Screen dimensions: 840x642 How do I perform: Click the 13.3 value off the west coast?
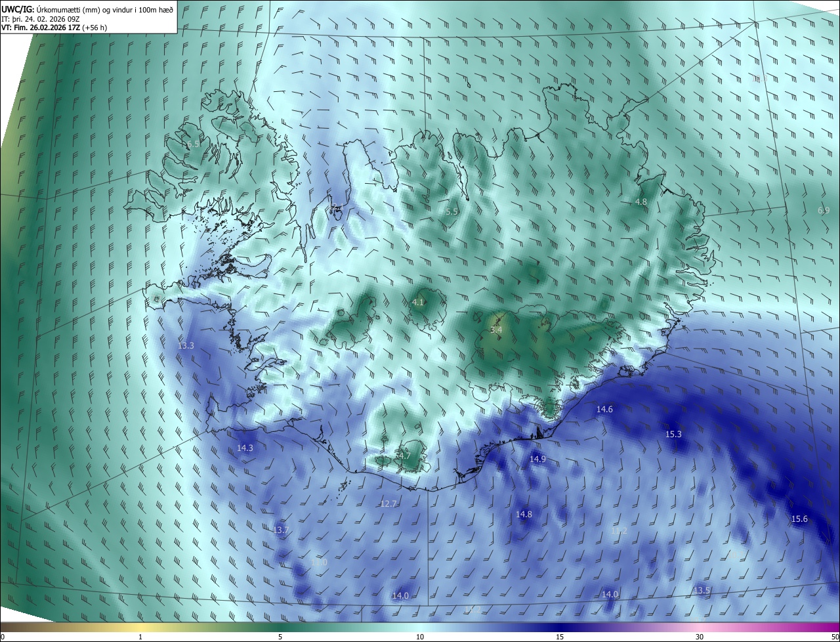pyautogui.click(x=186, y=345)
